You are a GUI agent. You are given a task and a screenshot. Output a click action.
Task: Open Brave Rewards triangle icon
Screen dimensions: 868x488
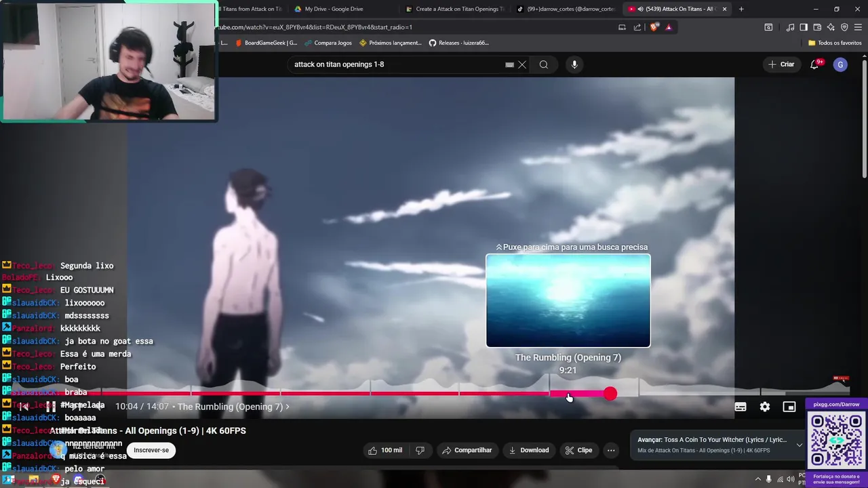[x=669, y=27]
